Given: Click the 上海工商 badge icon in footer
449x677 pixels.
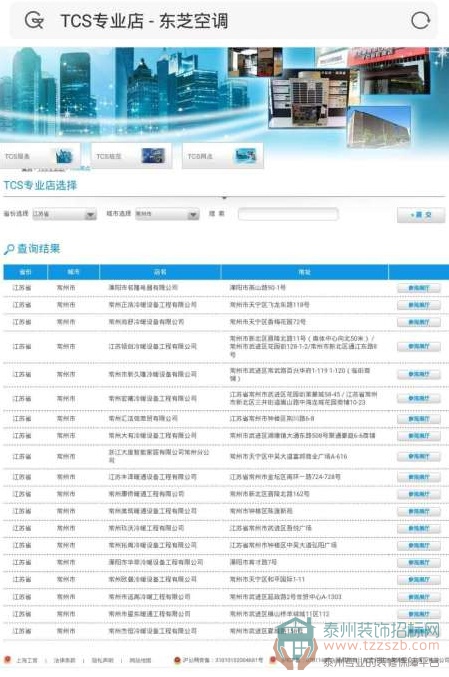Looking at the screenshot, I should (7, 660).
